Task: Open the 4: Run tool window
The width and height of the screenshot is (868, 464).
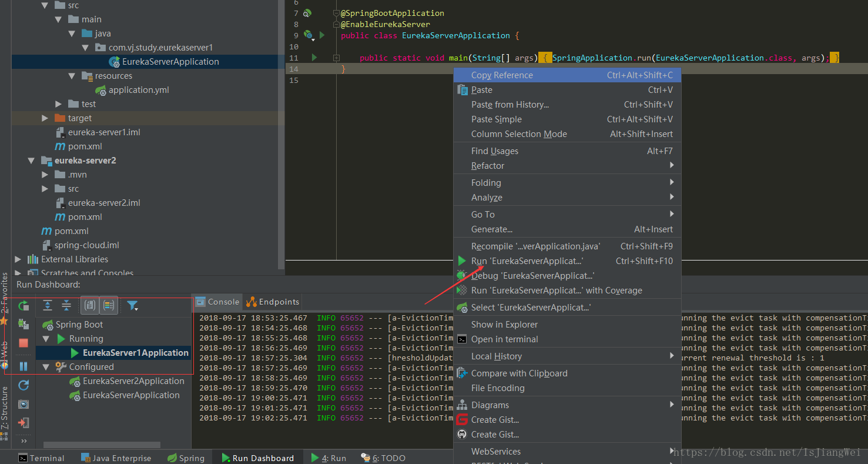Action: pos(329,458)
